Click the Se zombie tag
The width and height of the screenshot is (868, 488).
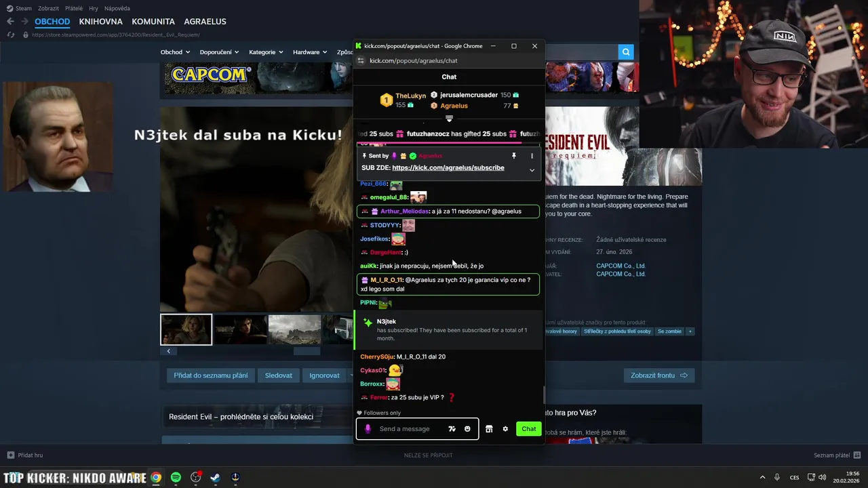(669, 331)
